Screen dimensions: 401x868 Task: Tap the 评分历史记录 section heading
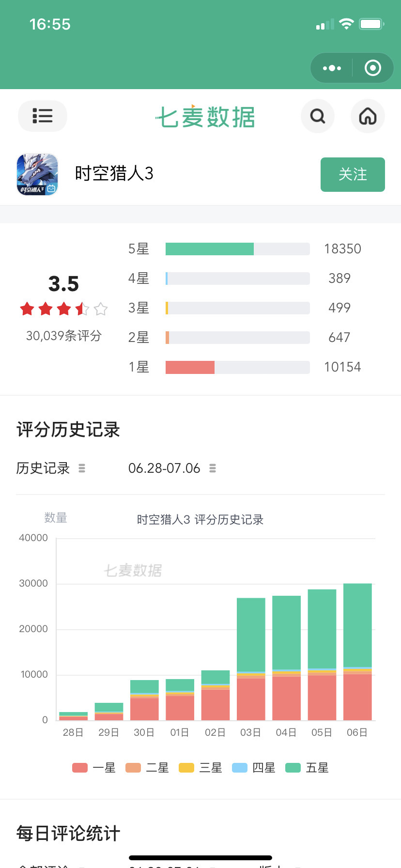(68, 430)
